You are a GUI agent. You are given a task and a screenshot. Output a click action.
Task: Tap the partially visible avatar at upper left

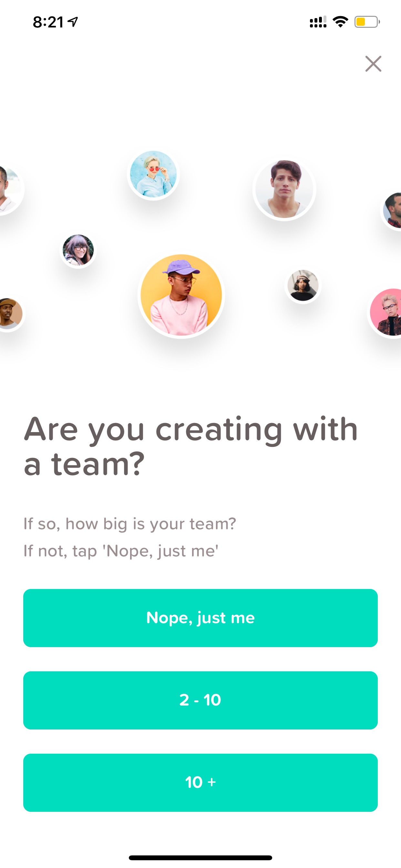[x=10, y=189]
